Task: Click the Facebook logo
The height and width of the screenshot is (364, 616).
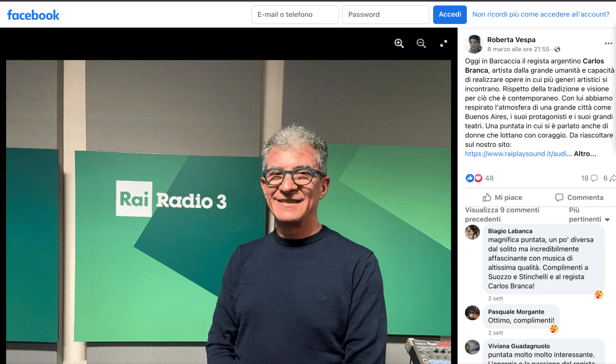Action: (x=33, y=14)
